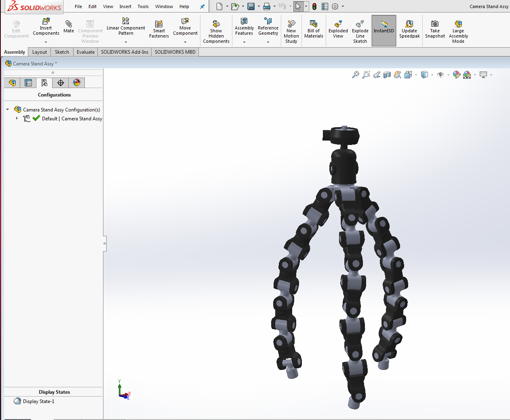Click Show Hidden Components

[x=216, y=31]
